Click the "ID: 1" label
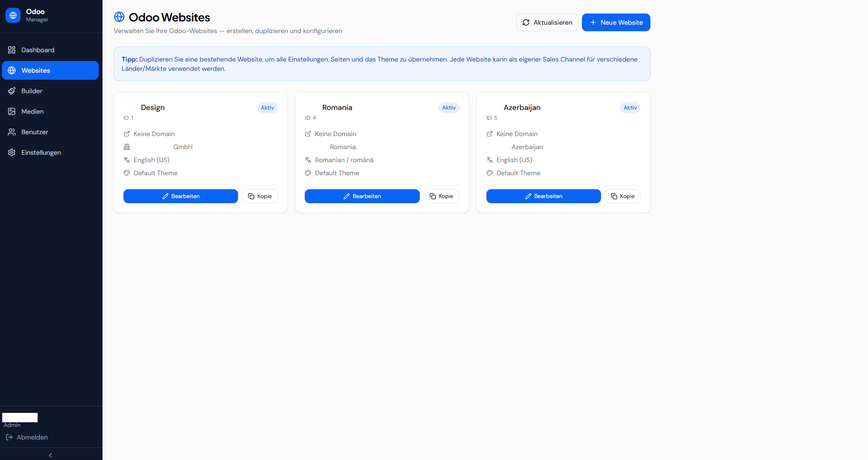This screenshot has height=460, width=868. [129, 118]
